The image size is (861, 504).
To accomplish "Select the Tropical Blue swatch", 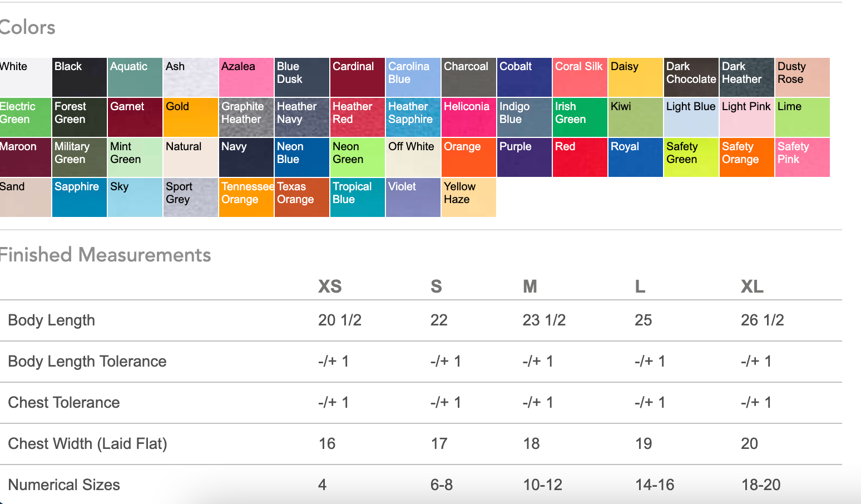I will click(358, 197).
